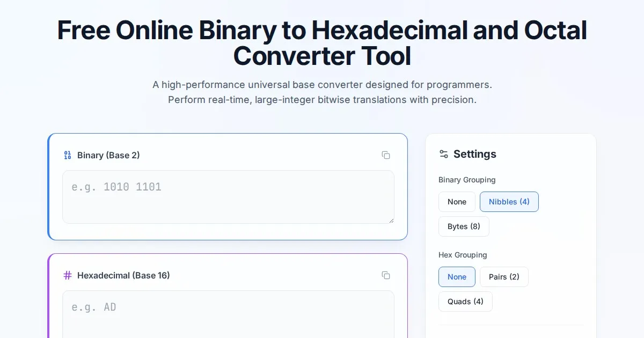Click the Binary (Base 2) label
This screenshot has width=644, height=338.
coord(108,155)
